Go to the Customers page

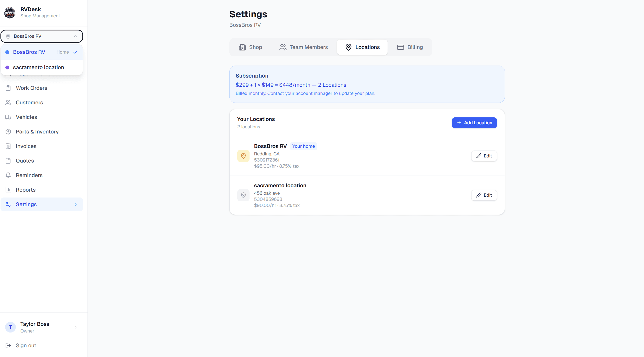tap(42, 103)
